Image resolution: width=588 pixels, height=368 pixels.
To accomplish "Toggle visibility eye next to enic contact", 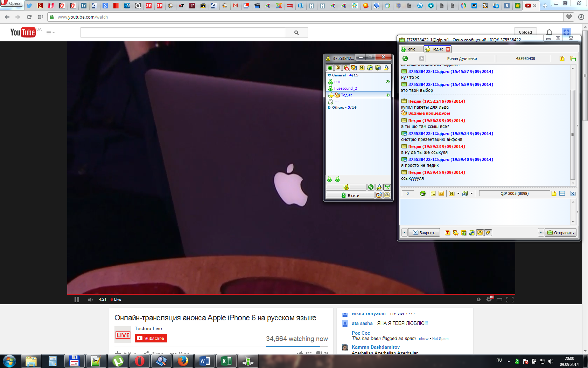I will pyautogui.click(x=387, y=82).
